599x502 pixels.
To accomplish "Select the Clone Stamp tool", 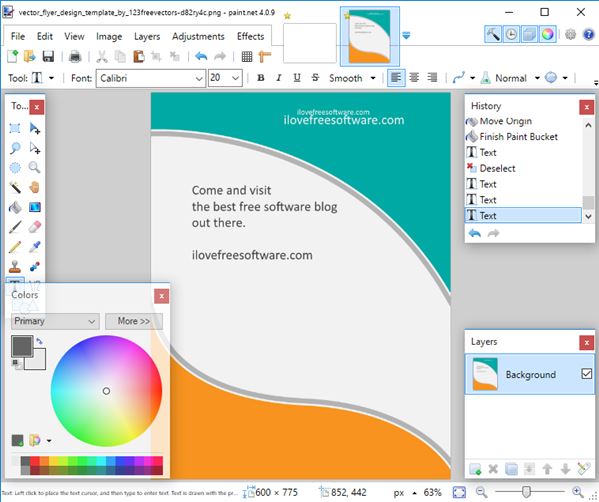I will pyautogui.click(x=15, y=266).
